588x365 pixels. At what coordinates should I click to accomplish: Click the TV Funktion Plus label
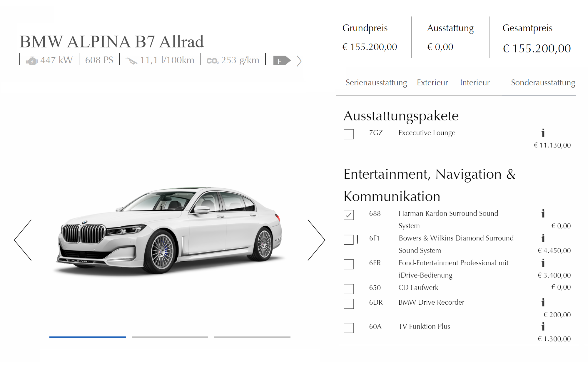pos(424,326)
